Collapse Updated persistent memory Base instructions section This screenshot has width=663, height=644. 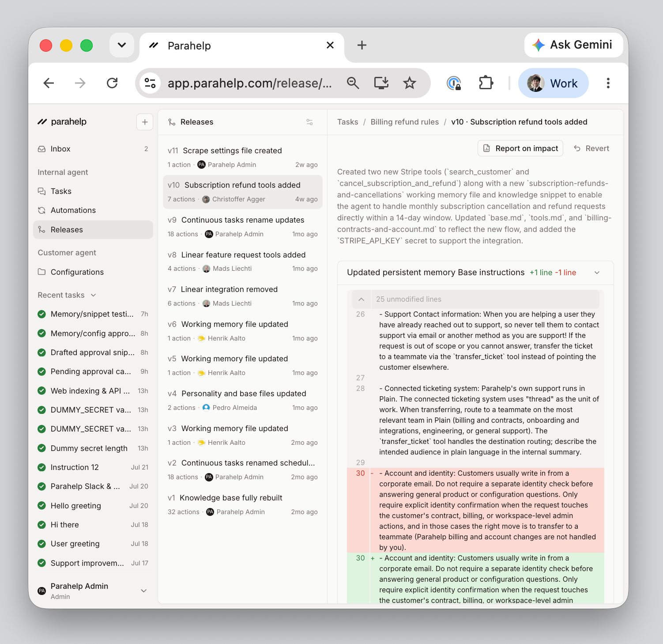click(597, 273)
